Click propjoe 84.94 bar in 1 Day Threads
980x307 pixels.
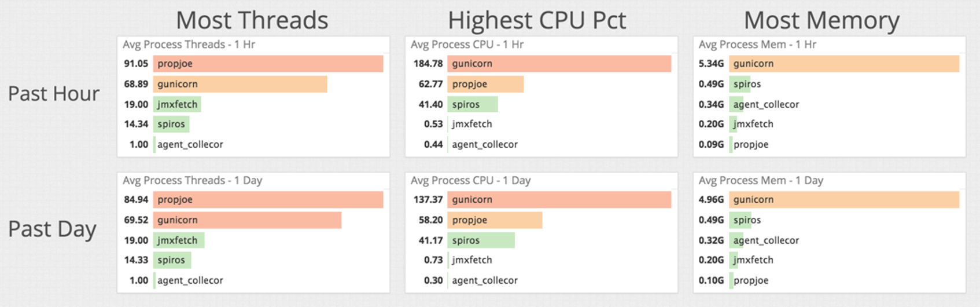coord(268,200)
